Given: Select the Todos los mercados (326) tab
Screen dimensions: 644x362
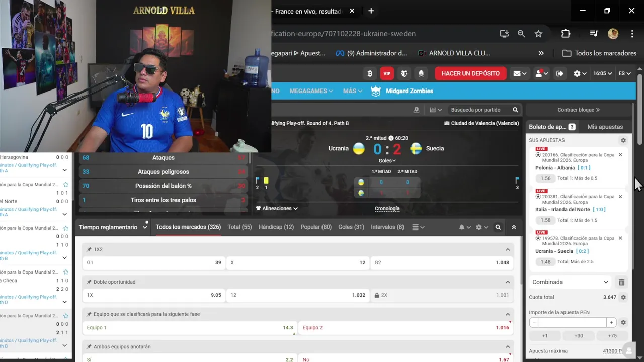Looking at the screenshot, I should click(x=188, y=227).
